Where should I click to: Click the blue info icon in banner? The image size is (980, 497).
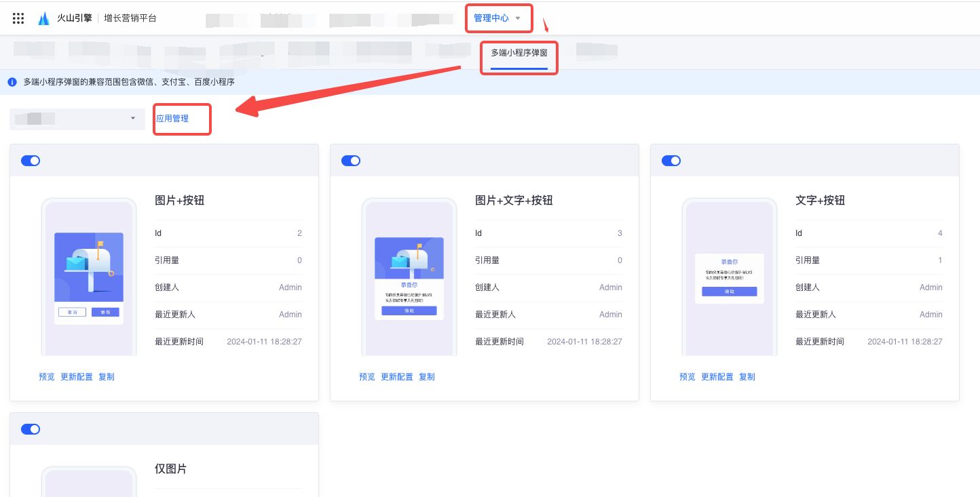pos(12,82)
